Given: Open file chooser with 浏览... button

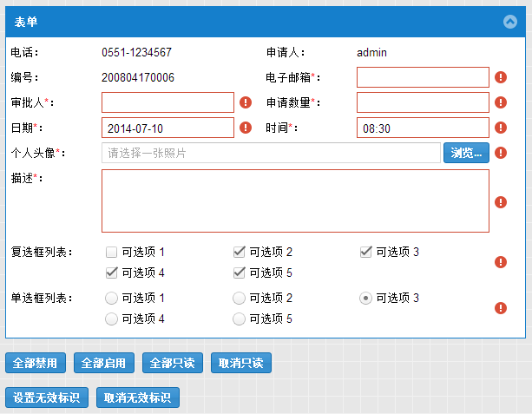Looking at the screenshot, I should pos(466,153).
